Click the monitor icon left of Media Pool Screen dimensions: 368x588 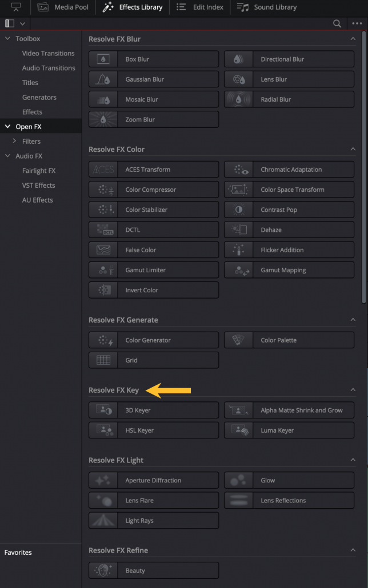click(x=15, y=7)
